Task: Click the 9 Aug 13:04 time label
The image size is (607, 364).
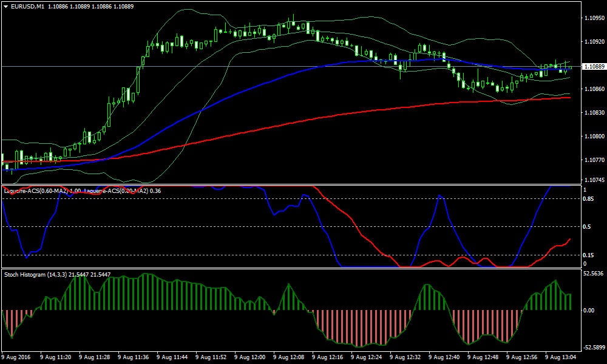Action: 561,357
